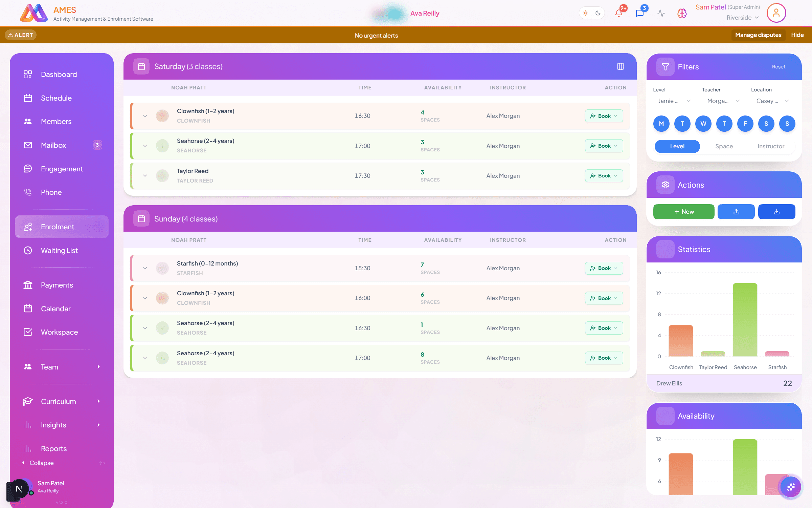The image size is (812, 508).
Task: Click the columns layout icon in Saturday header
Action: (620, 66)
